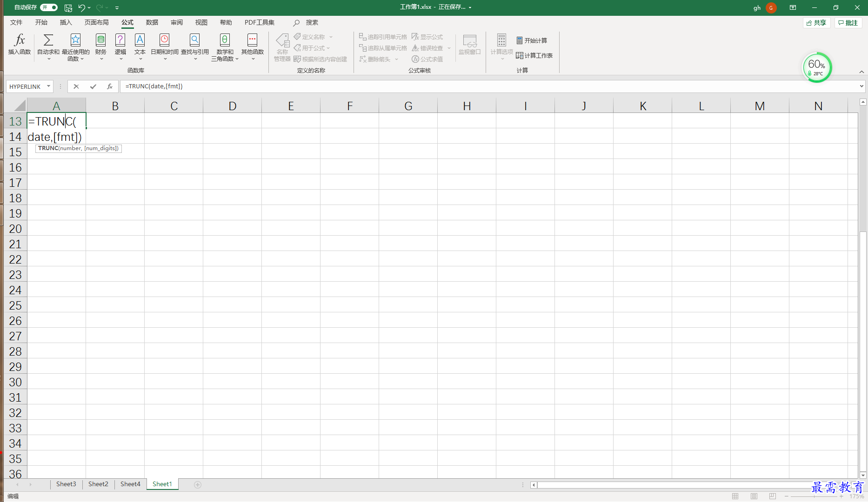Viewport: 868px width, 502px height.
Task: Click the Calculate Sheet button
Action: [x=534, y=55]
